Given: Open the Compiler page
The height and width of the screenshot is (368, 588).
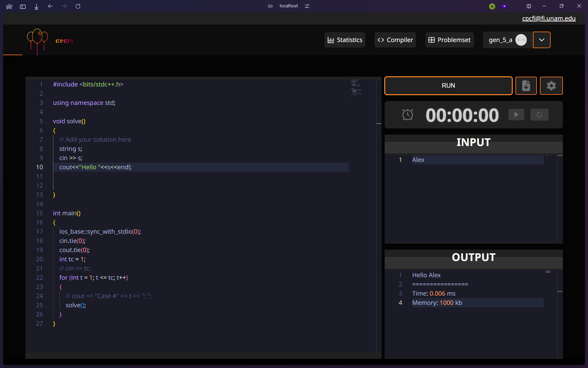Looking at the screenshot, I should point(395,40).
